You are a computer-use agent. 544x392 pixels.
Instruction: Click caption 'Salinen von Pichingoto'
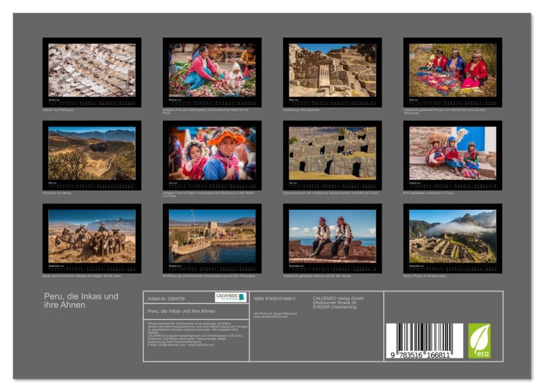(58, 110)
